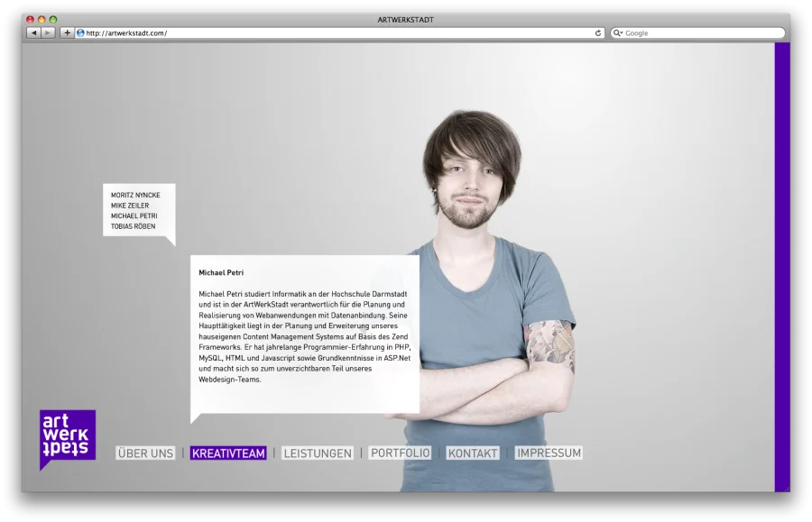
Task: Click the green zoom window button
Action: click(52, 19)
